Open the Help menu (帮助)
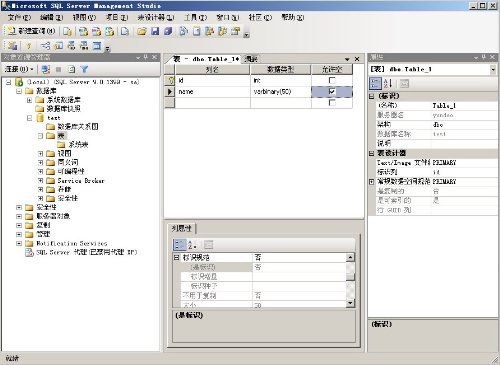 (x=293, y=17)
